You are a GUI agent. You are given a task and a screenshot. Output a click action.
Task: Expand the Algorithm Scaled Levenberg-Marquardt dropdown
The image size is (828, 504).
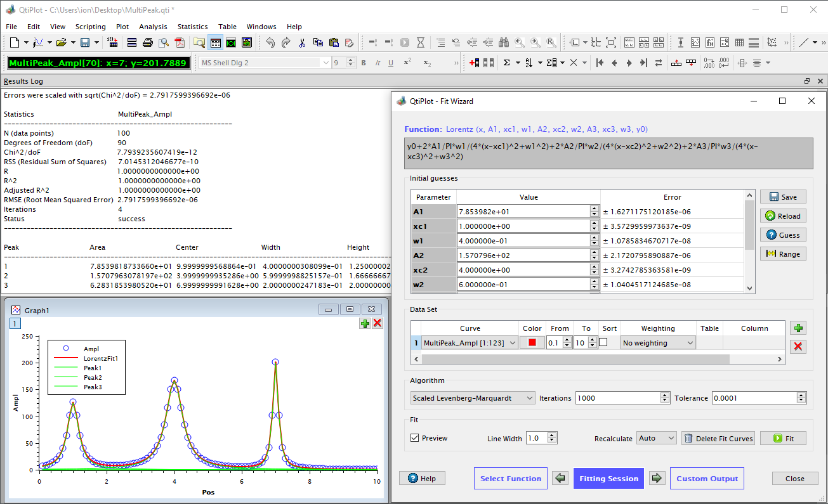click(472, 398)
